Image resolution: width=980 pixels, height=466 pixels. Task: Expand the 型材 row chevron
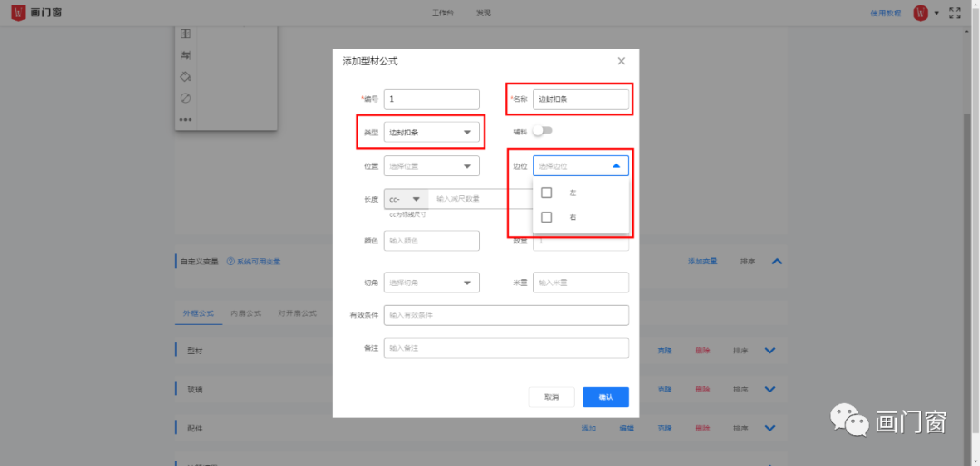(770, 351)
